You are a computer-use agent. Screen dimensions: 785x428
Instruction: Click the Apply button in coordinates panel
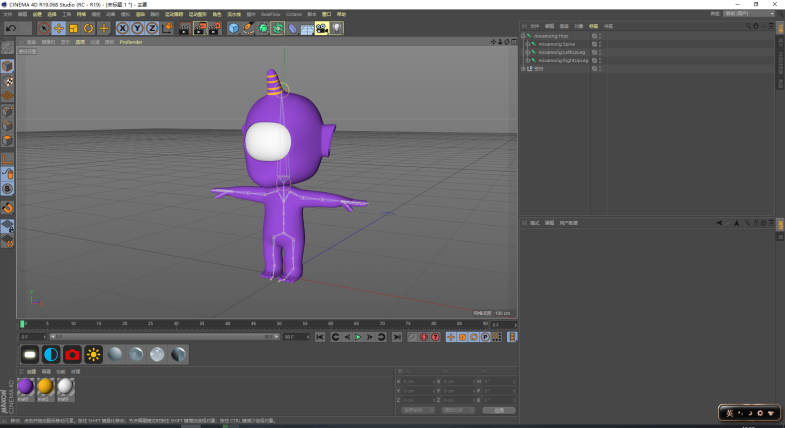tap(498, 410)
